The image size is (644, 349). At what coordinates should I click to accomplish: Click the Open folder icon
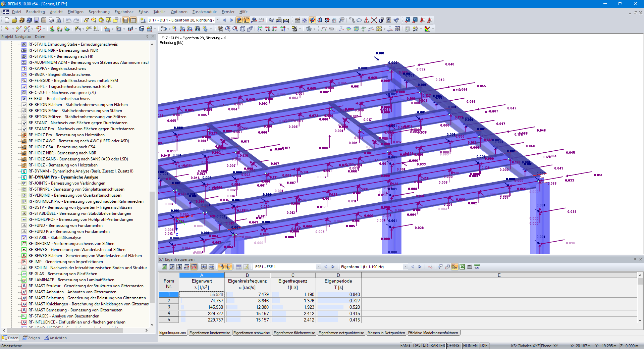(14, 20)
